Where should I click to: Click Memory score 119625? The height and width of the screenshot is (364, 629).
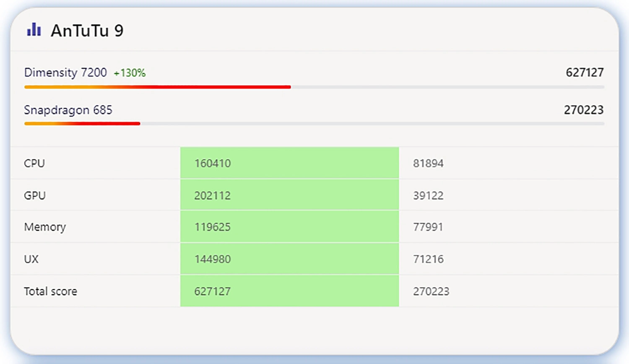(213, 227)
